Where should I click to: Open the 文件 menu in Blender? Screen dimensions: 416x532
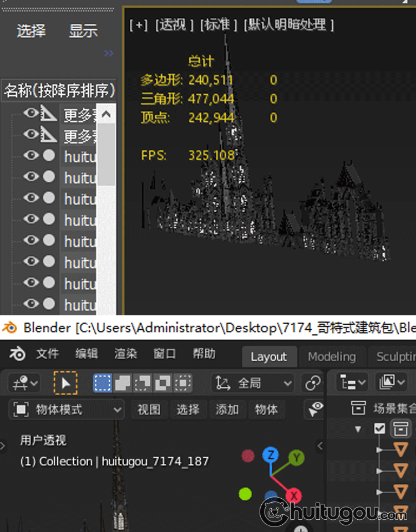coord(48,354)
